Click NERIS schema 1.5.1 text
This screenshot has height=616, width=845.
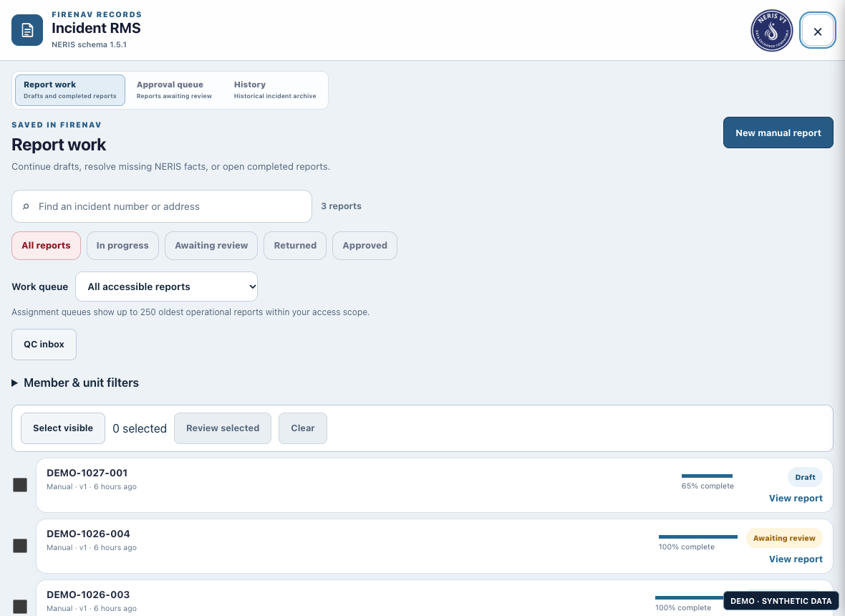(89, 44)
